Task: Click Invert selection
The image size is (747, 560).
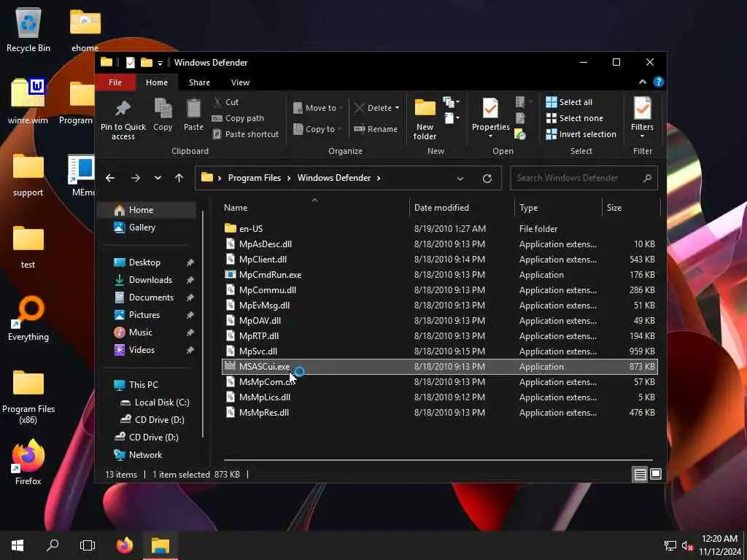Action: 581,134
